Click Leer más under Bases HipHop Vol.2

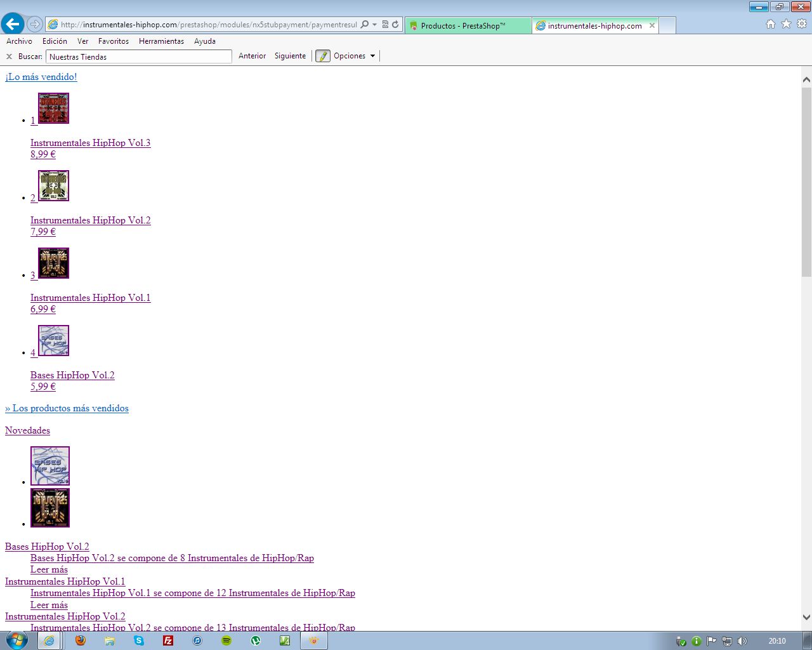click(x=49, y=569)
